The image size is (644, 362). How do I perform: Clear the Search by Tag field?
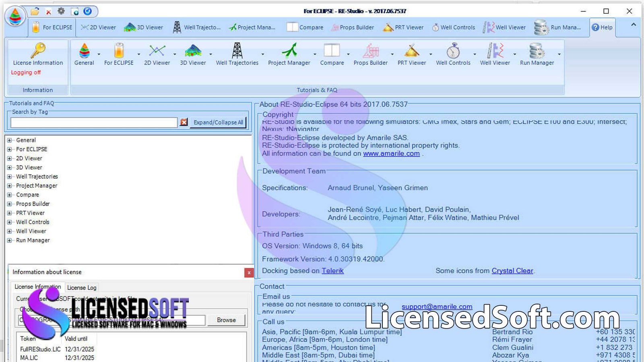184,122
